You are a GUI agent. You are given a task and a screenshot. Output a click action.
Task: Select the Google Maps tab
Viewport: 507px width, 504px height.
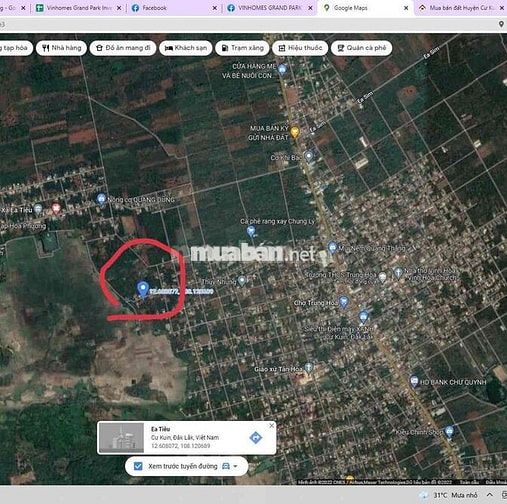coord(365,8)
